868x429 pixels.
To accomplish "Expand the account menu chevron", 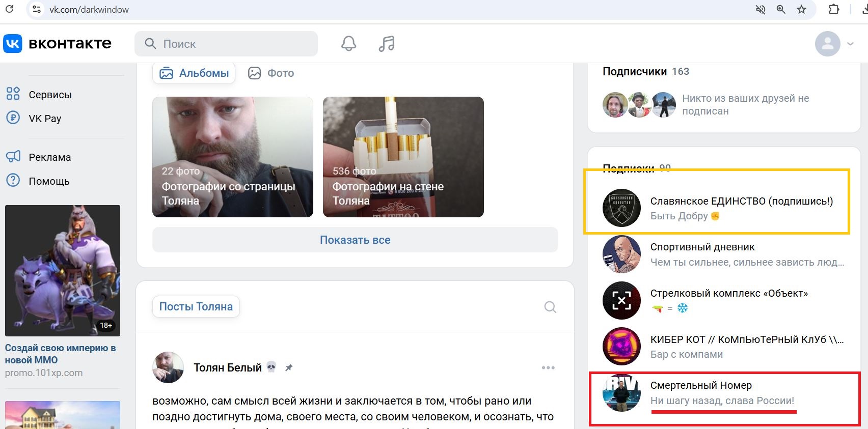I will (850, 44).
